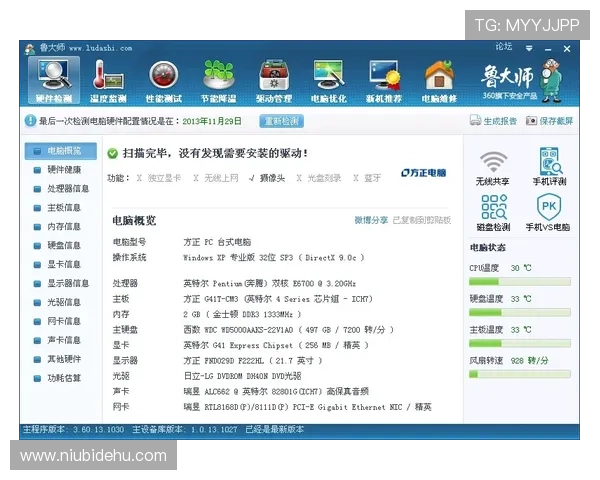
Task: Click the G41 Express Chipset graphics value
Action: (276, 345)
